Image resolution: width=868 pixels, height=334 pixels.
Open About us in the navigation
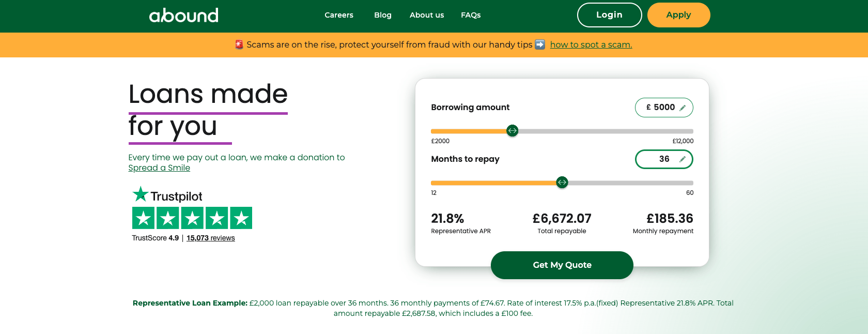coord(427,15)
